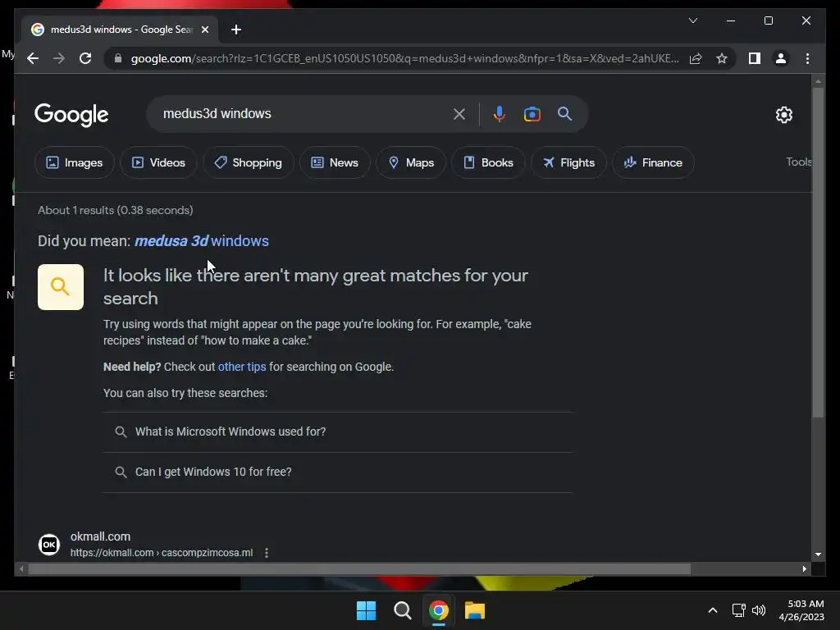
Task: Open the Chrome three-dot menu
Action: click(807, 58)
